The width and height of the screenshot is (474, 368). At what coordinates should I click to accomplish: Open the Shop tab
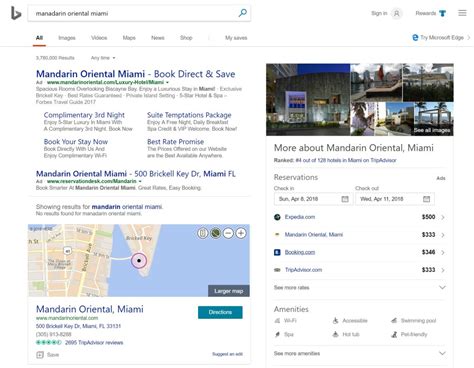[x=186, y=38]
